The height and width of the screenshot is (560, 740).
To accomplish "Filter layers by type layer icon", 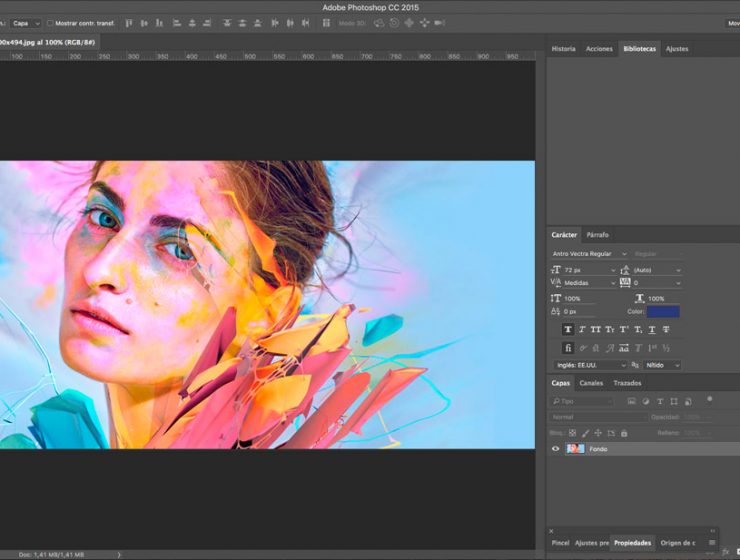I will click(660, 401).
